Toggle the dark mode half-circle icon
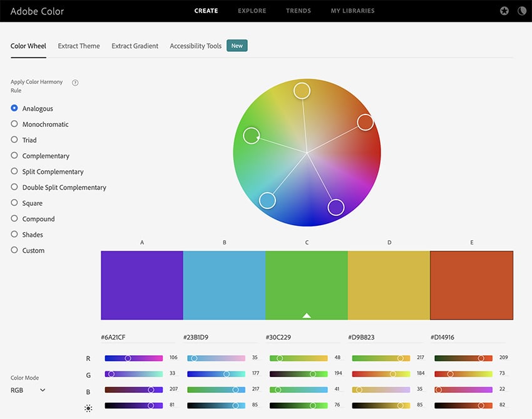The height and width of the screenshot is (419, 532). [521, 11]
